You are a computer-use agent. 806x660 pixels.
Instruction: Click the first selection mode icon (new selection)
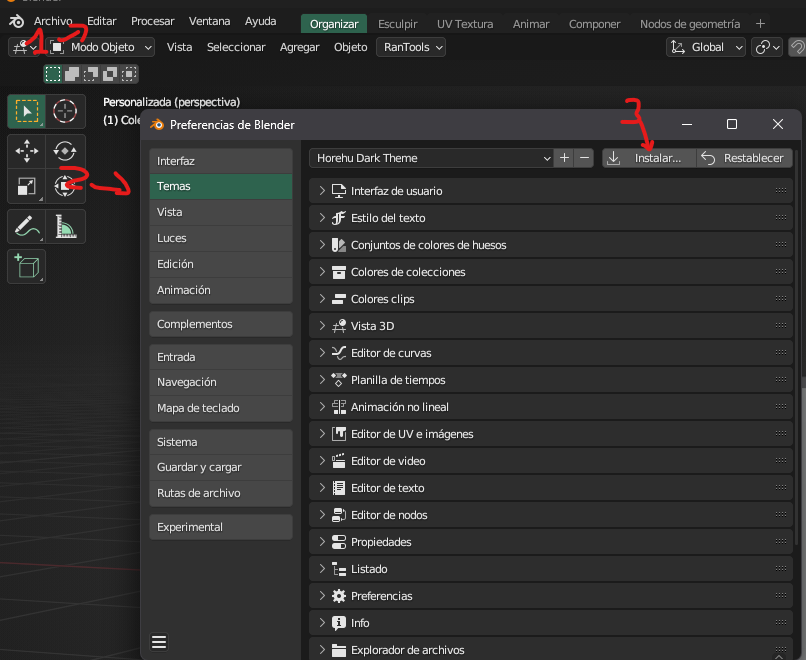[x=53, y=74]
